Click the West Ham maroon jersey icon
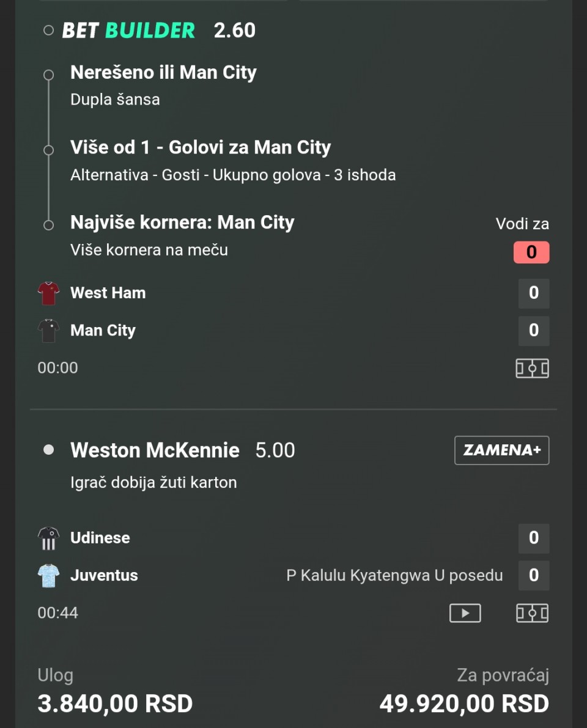Image resolution: width=587 pixels, height=728 pixels. point(48,293)
